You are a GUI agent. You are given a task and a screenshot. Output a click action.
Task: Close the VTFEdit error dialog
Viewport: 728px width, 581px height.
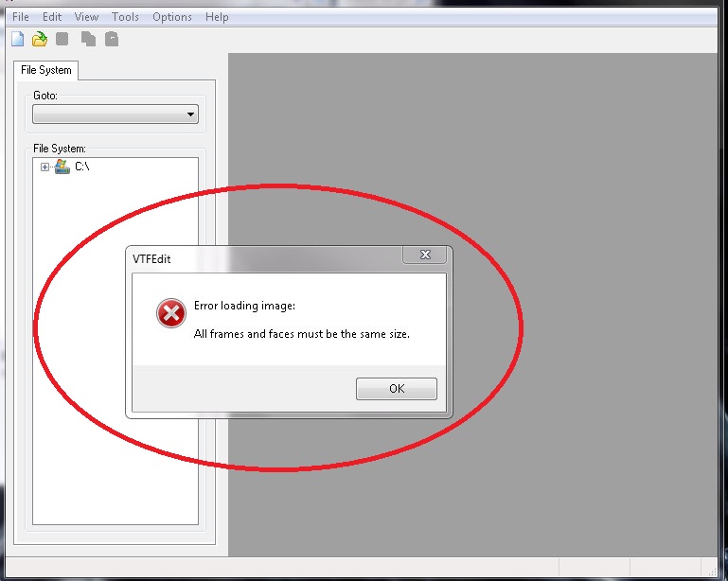[425, 255]
